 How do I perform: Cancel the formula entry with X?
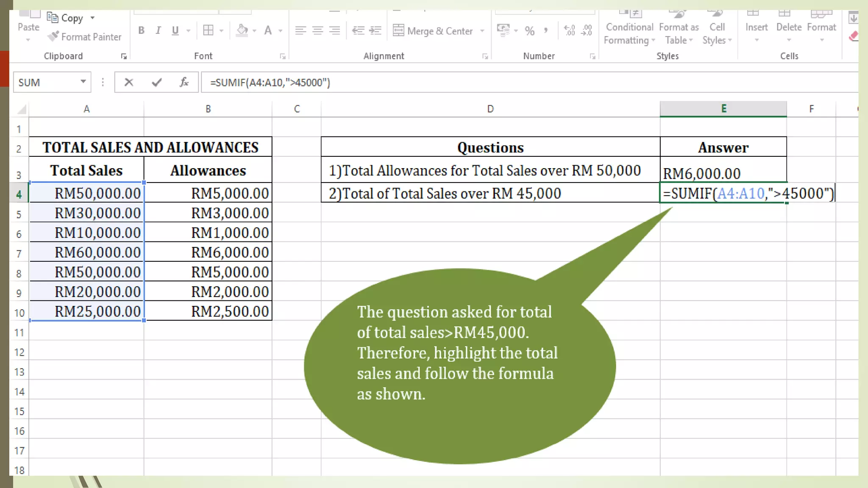pos(129,82)
